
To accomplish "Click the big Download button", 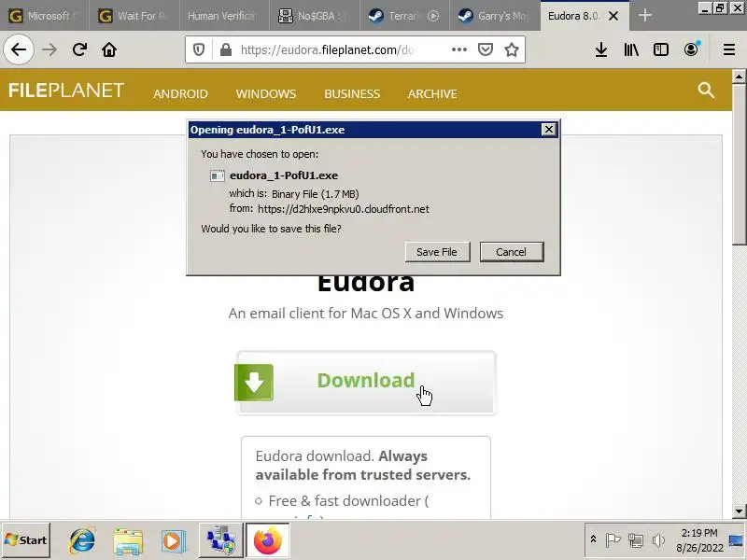I will pyautogui.click(x=366, y=383).
